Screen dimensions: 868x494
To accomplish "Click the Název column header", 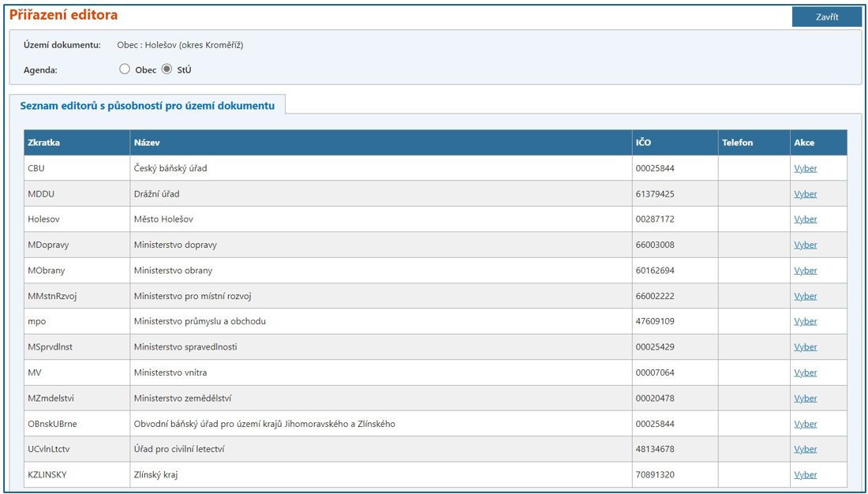I will 147,143.
